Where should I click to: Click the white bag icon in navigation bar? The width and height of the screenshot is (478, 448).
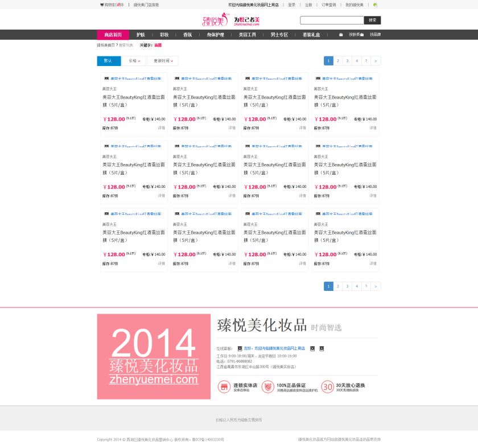click(x=341, y=35)
